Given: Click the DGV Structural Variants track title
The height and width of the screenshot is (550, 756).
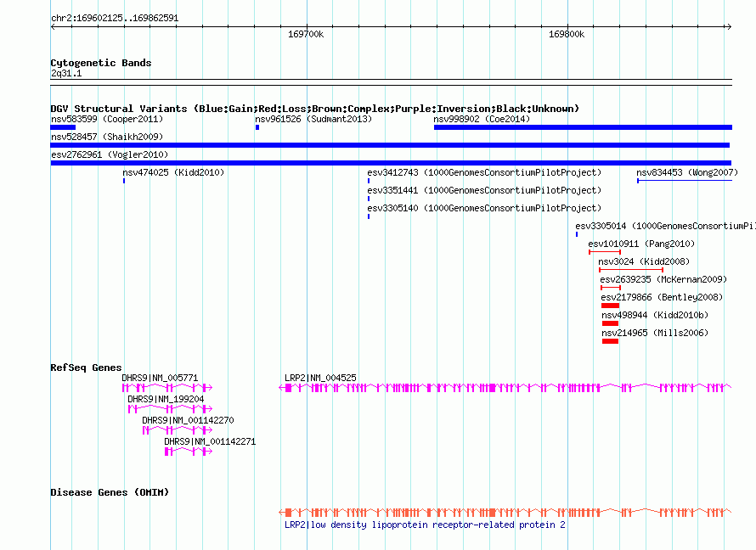Looking at the screenshot, I should point(314,109).
